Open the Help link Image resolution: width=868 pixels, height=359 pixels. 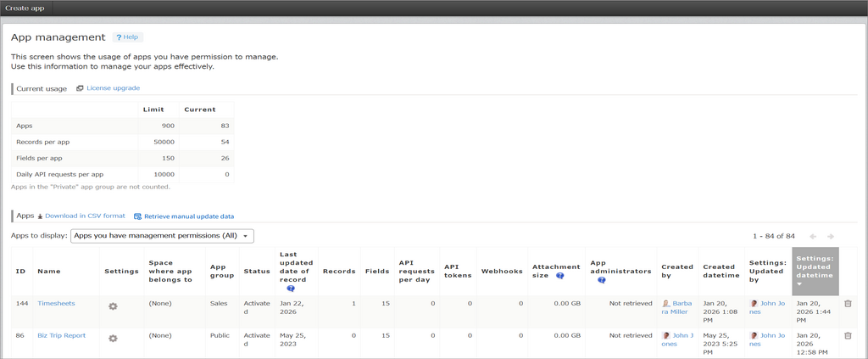coord(126,37)
